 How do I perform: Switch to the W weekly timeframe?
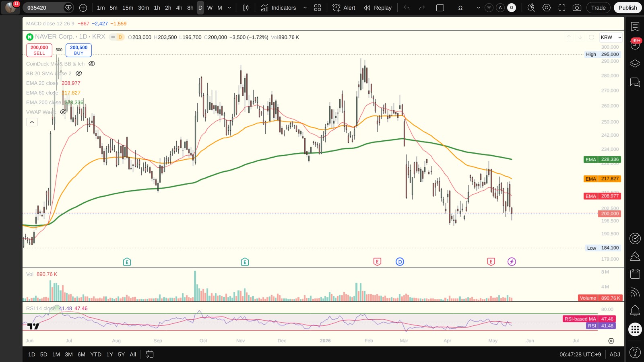click(x=210, y=8)
